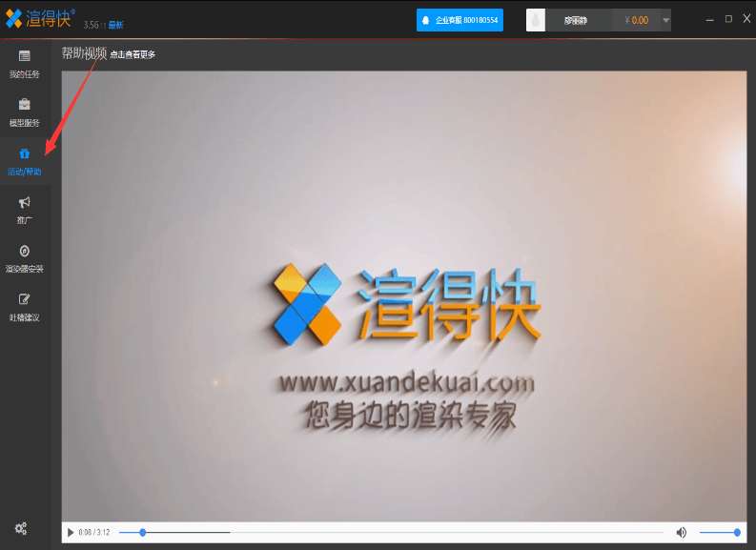
Task: Open 我的任务 (My Tasks) in sidebar
Action: point(24,64)
